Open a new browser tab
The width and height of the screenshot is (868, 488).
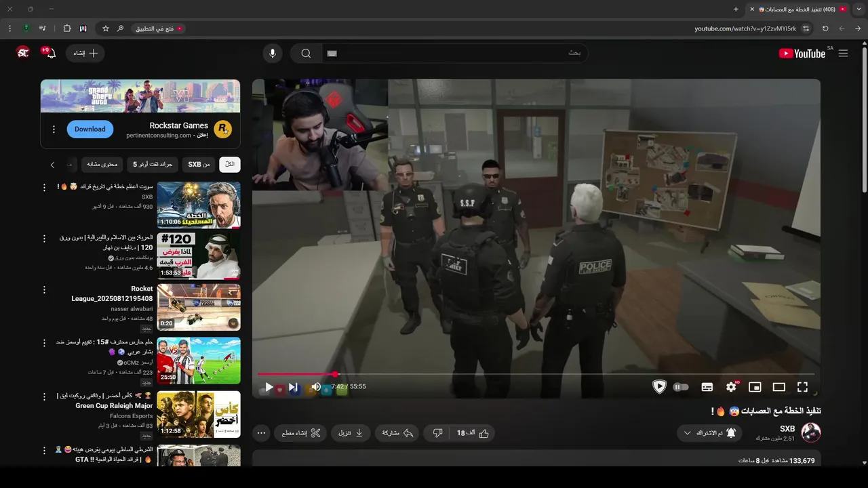736,9
